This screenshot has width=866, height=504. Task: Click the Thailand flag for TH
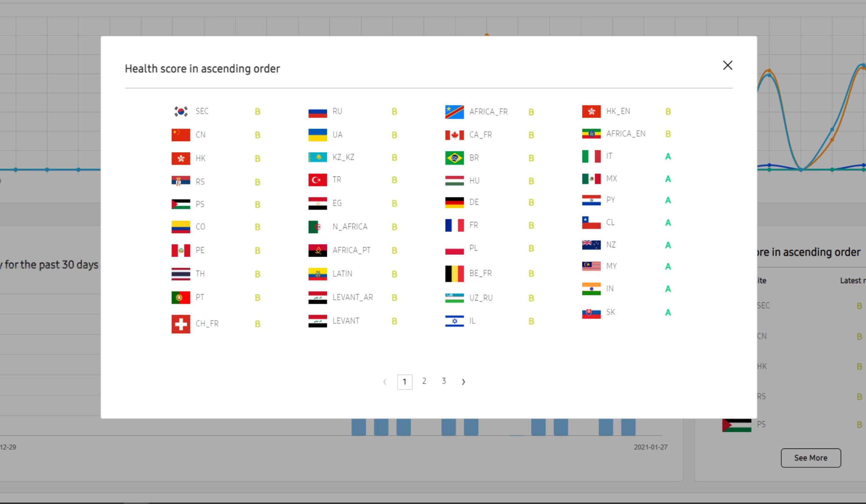pyautogui.click(x=181, y=274)
